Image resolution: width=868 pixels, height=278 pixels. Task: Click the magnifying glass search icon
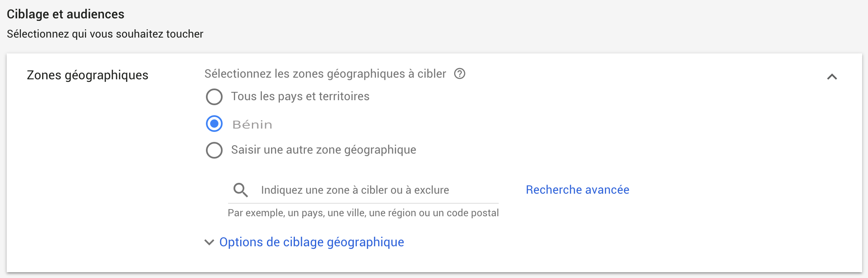241,190
